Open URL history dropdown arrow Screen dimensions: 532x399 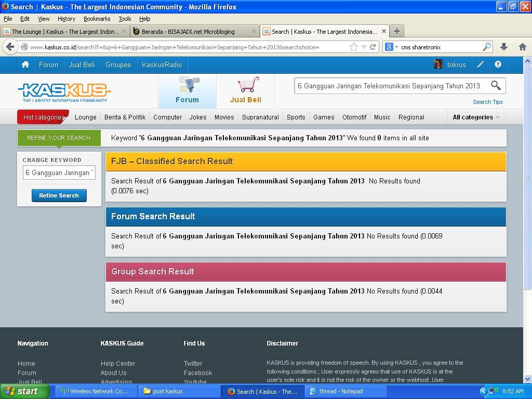click(364, 47)
